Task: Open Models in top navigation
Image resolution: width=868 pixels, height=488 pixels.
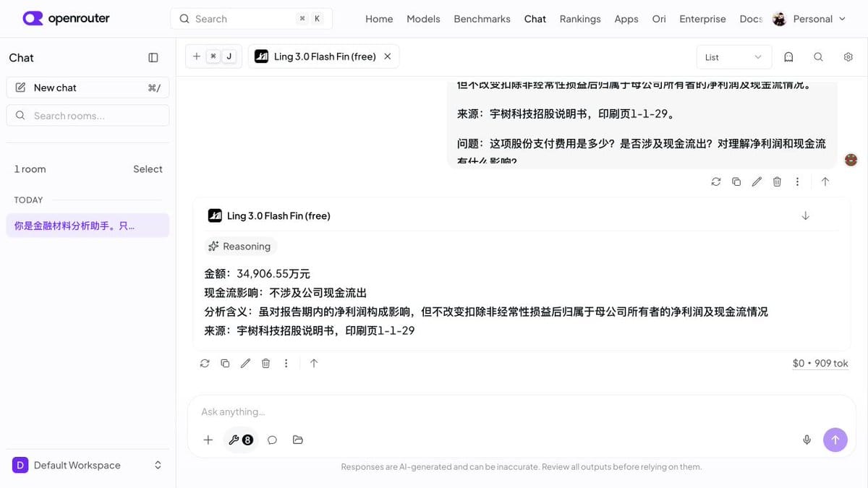Action: pos(423,19)
